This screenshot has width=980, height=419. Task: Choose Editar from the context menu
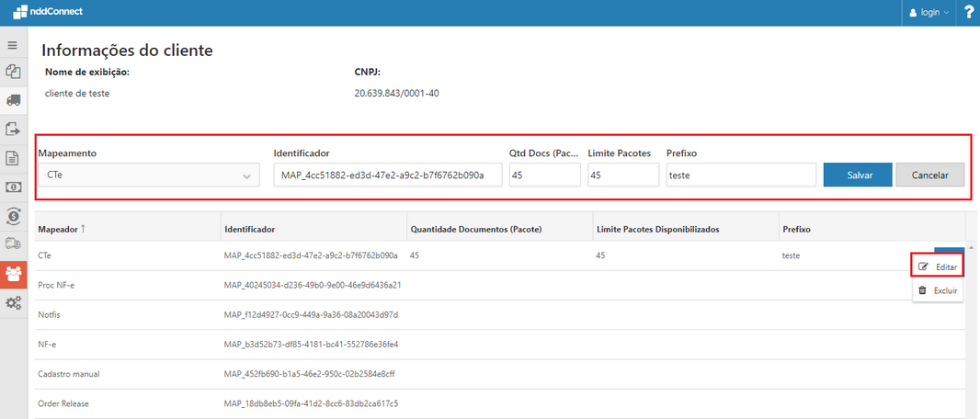938,266
